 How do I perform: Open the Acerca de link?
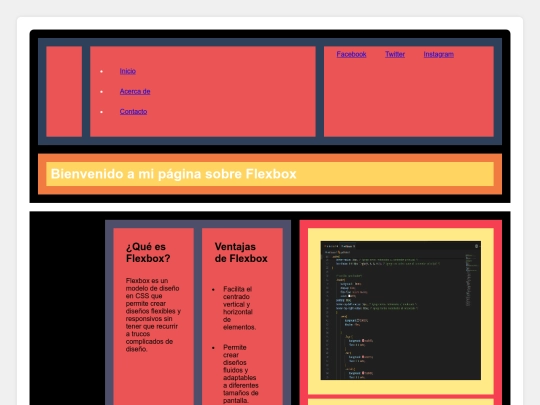pyautogui.click(x=135, y=92)
